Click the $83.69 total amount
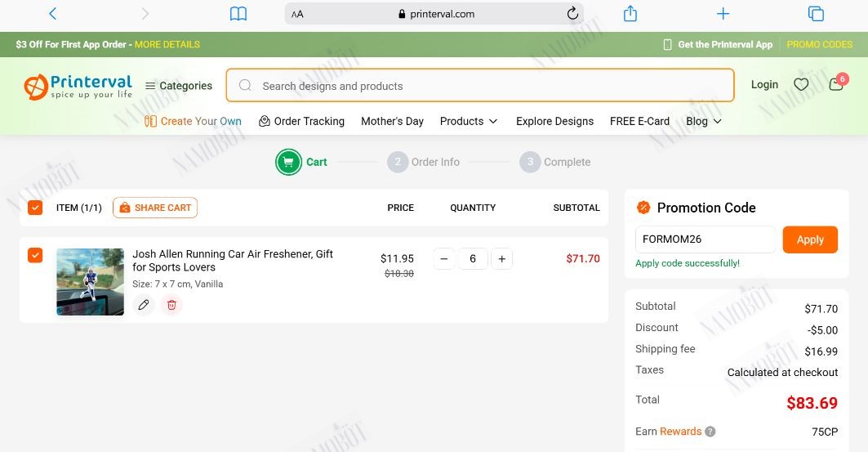Image resolution: width=868 pixels, height=452 pixels. pos(812,403)
